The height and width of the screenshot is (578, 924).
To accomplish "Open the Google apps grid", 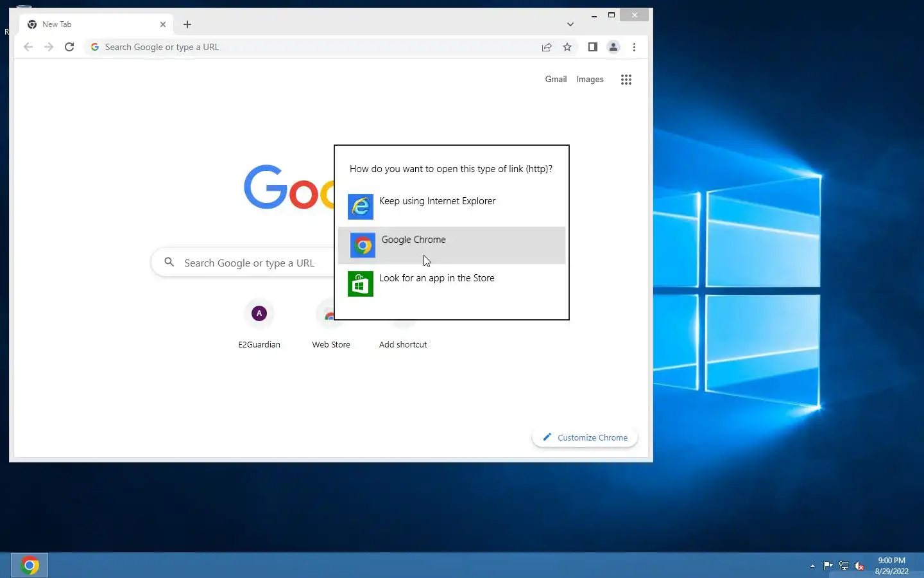I will (626, 80).
